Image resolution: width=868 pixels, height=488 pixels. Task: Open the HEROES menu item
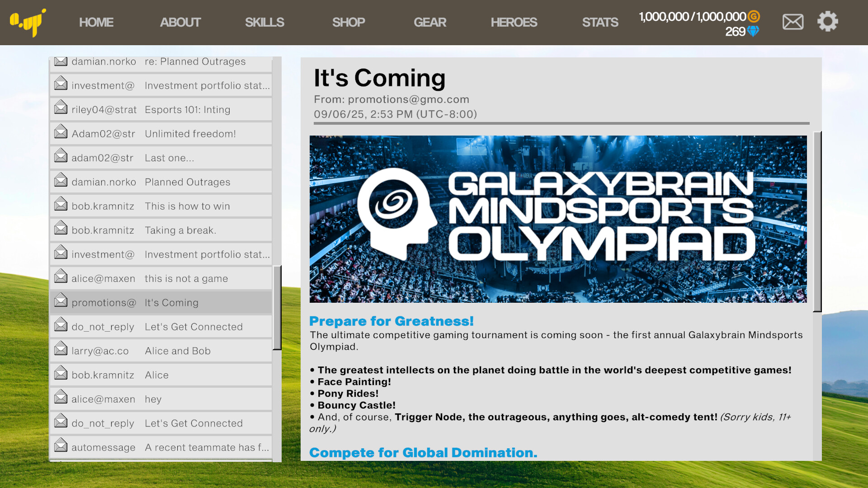tap(514, 22)
